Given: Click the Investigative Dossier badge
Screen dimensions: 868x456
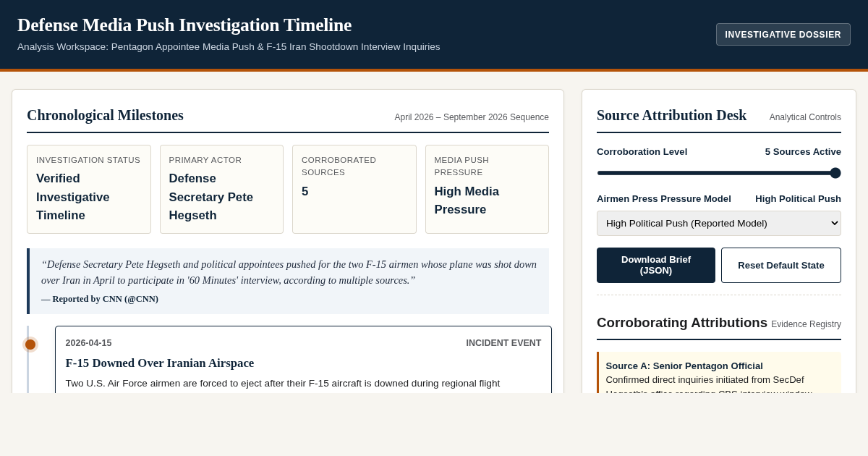Looking at the screenshot, I should click(783, 34).
